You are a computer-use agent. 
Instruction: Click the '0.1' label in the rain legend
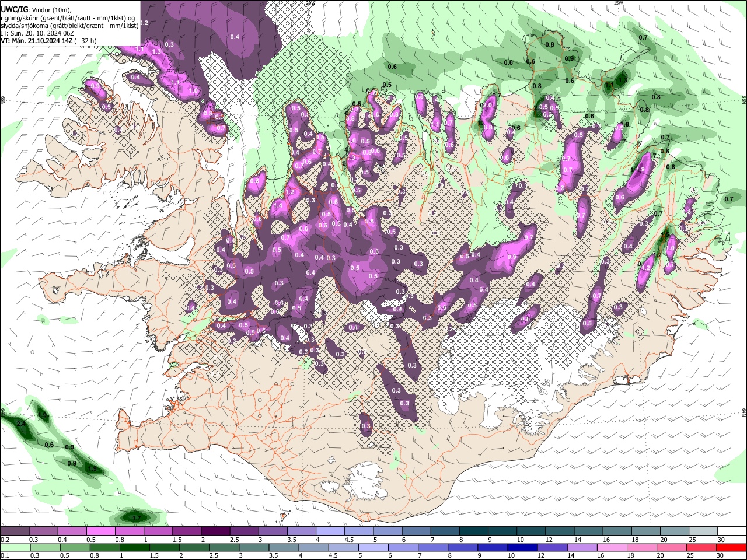click(x=5, y=556)
